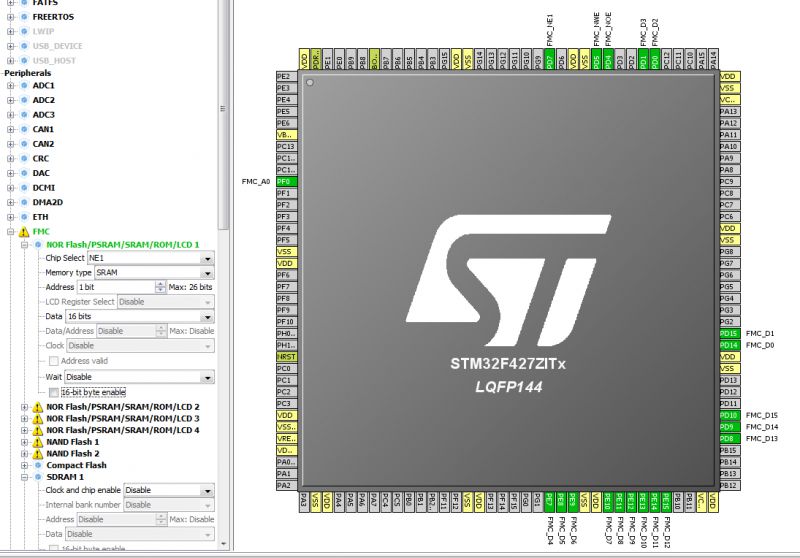
Task: Click the FMC warning icon
Action: tap(24, 232)
